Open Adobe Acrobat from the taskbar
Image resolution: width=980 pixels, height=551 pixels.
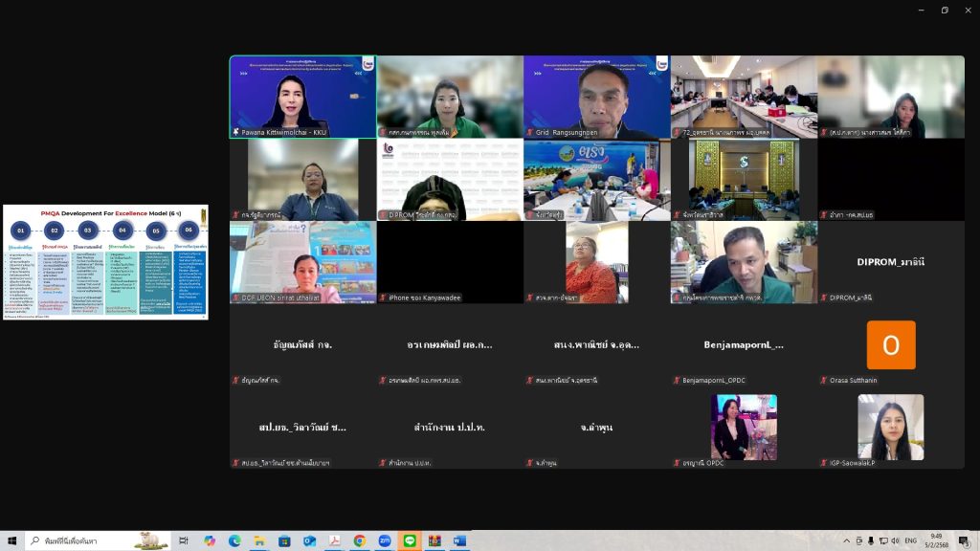click(335, 540)
